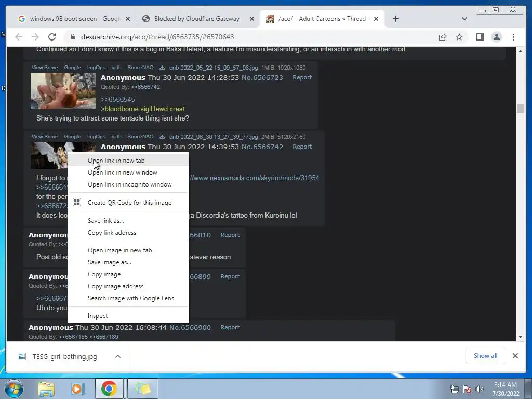Download icon for enb 2022_06_30 image
532x399 pixels.
coord(162,137)
